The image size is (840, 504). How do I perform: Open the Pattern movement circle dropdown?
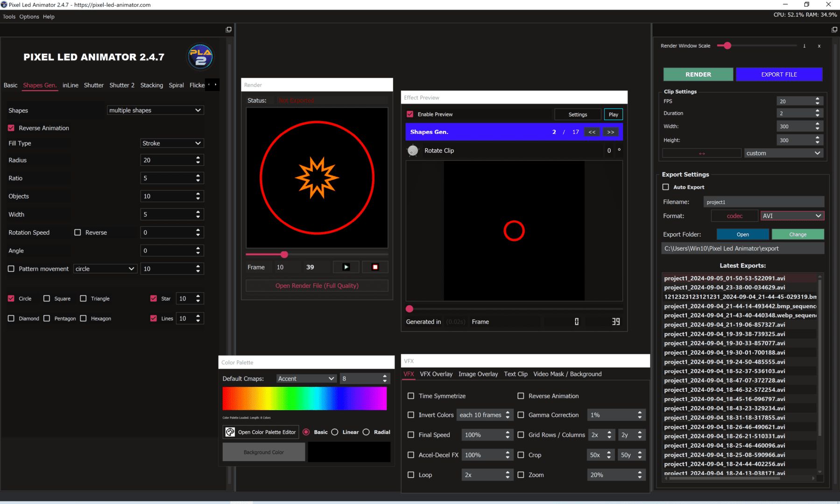(105, 269)
